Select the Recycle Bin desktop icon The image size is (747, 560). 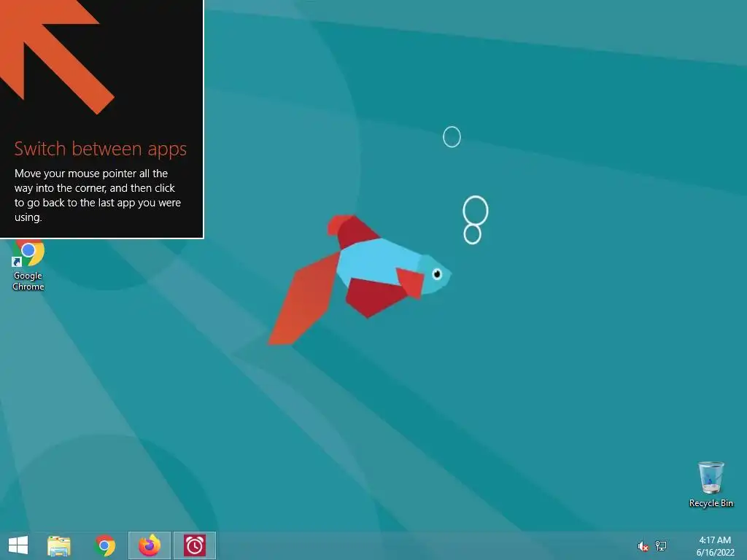tap(711, 484)
